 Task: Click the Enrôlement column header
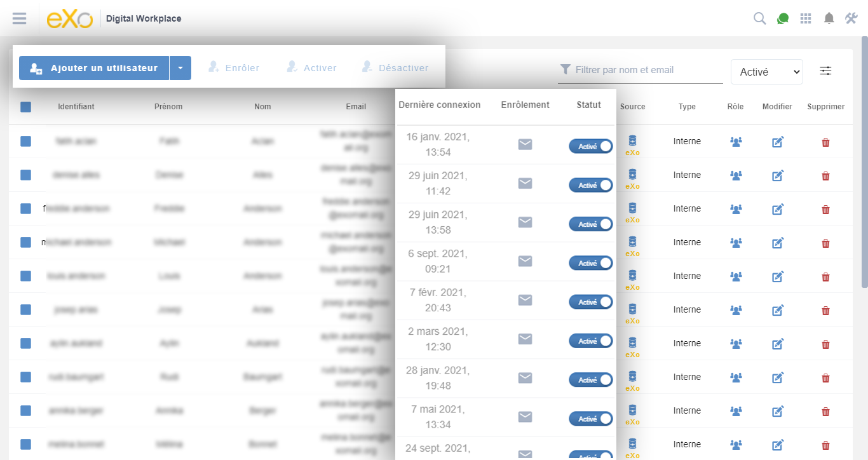click(525, 105)
